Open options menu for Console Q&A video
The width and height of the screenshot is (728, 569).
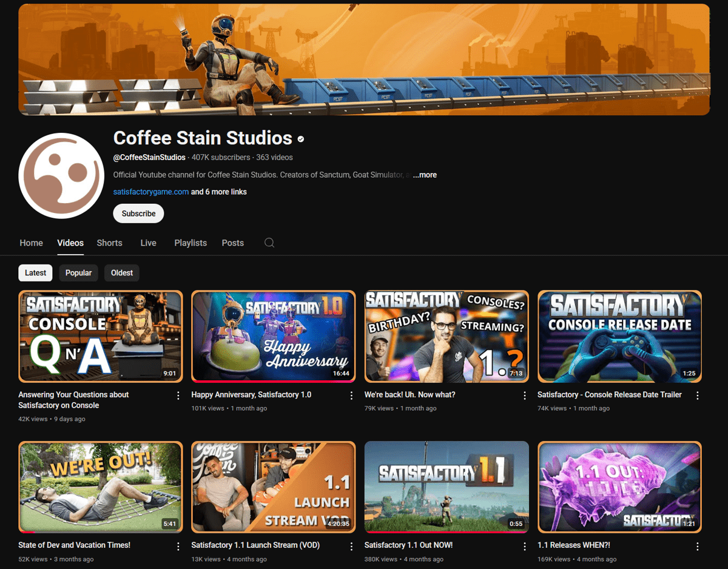[x=178, y=396]
